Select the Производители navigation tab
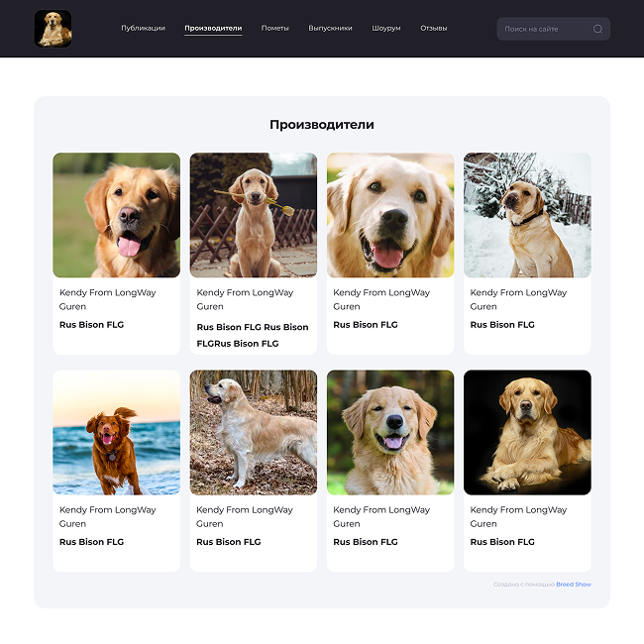The height and width of the screenshot is (644, 644). point(213,29)
